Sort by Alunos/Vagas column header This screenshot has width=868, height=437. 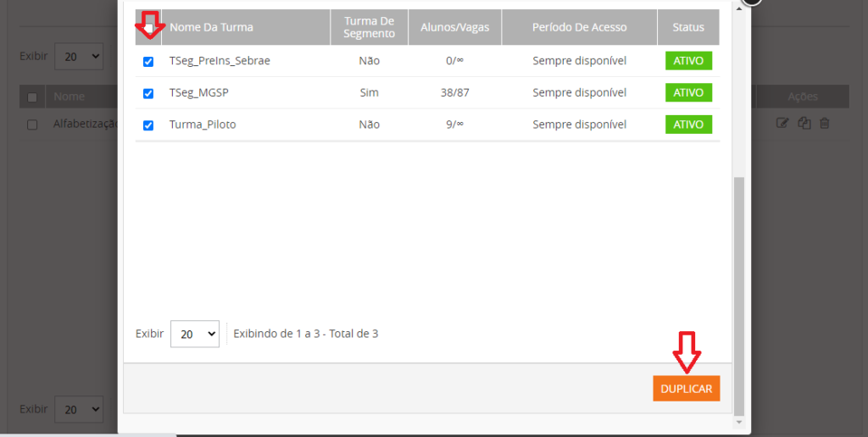454,27
